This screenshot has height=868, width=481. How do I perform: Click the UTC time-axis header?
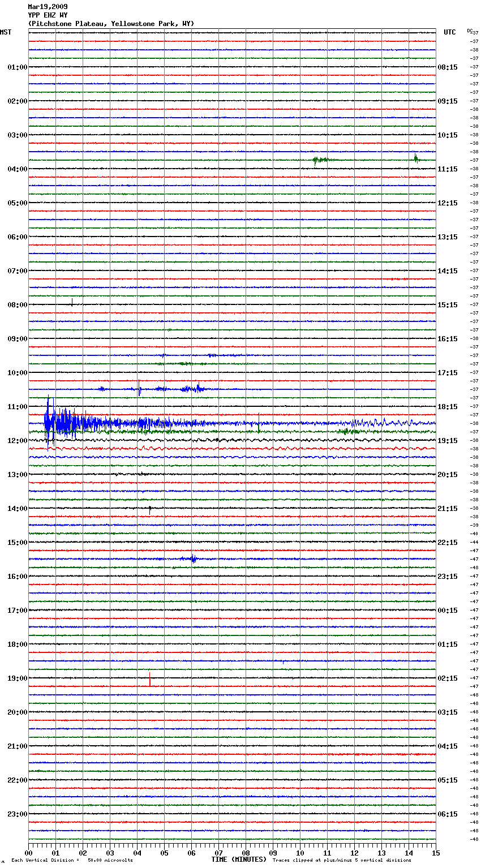pyautogui.click(x=450, y=32)
